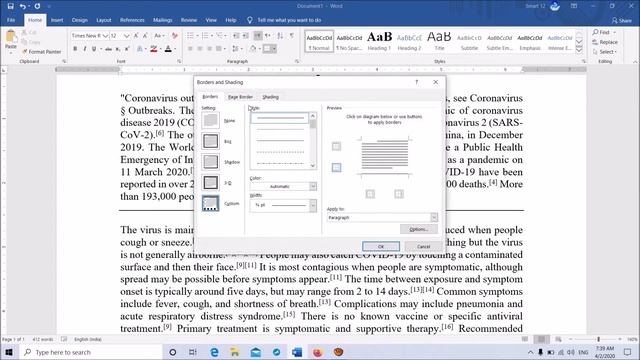The height and width of the screenshot is (360, 640).
Task: Open the border Color dropdown
Action: click(313, 187)
